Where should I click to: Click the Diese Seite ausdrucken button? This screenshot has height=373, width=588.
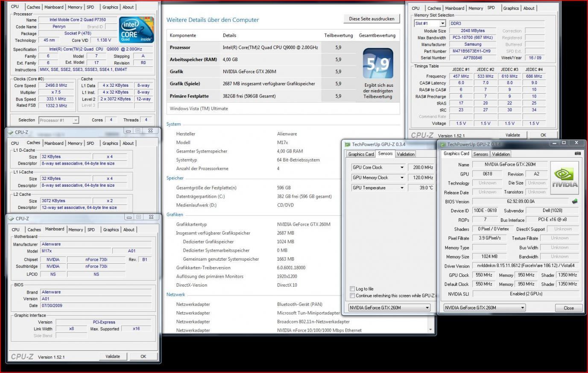[372, 19]
